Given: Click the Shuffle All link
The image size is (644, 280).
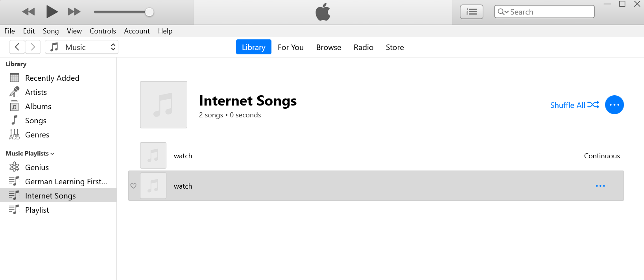Looking at the screenshot, I should click(568, 105).
